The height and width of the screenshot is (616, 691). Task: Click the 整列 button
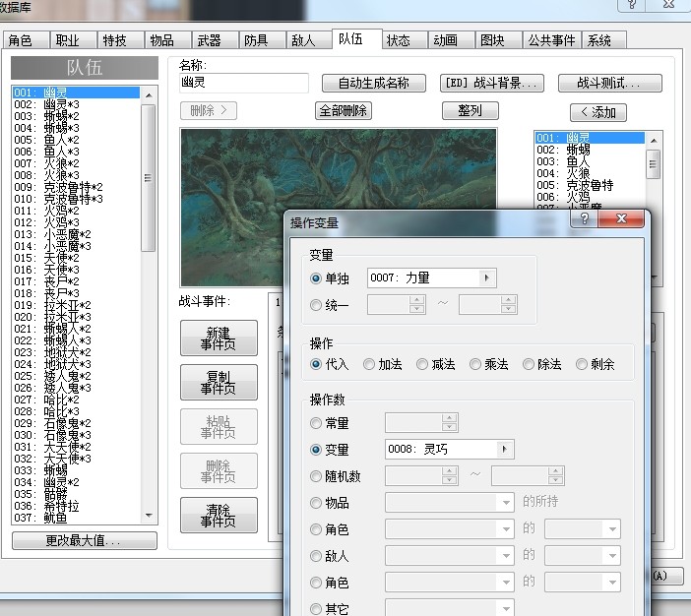click(471, 110)
